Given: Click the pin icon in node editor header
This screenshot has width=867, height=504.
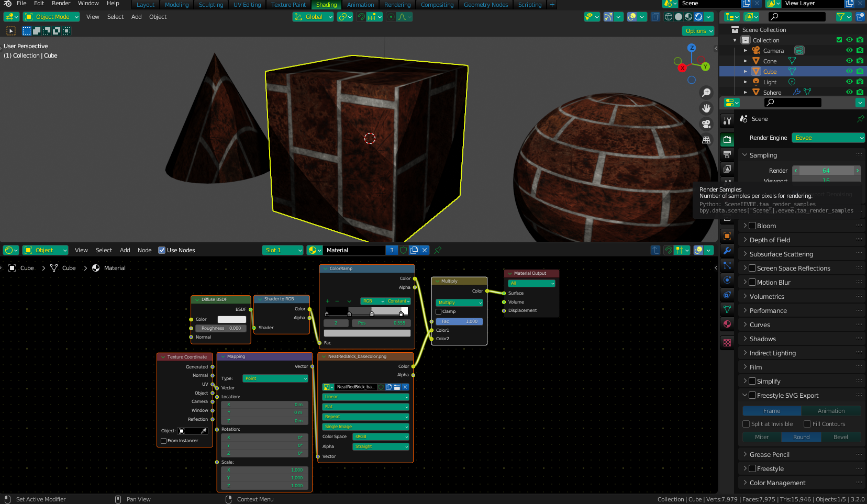Looking at the screenshot, I should pyautogui.click(x=438, y=250).
